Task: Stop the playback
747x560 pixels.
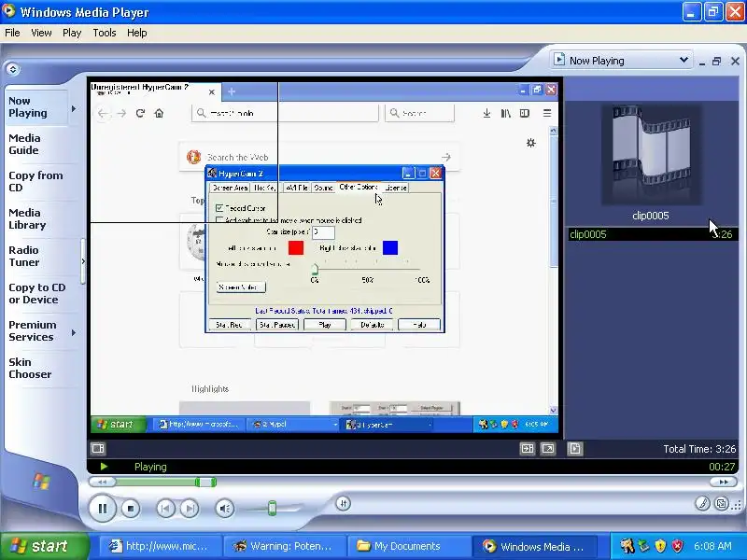Action: 131,509
